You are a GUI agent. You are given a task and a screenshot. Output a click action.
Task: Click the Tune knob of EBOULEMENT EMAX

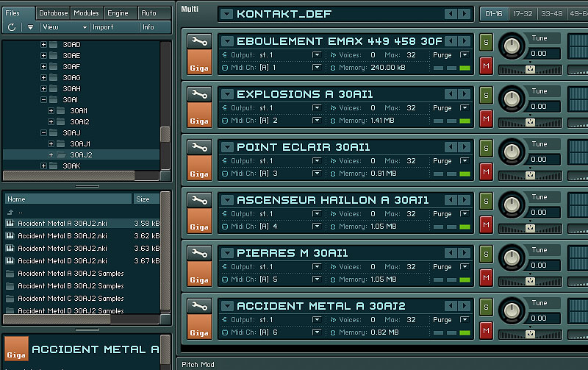point(512,46)
